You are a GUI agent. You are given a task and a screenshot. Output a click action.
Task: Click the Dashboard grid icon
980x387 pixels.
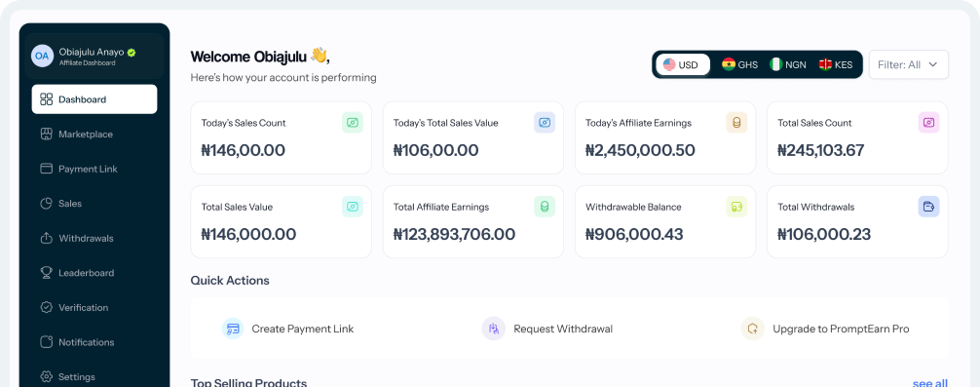pos(46,99)
